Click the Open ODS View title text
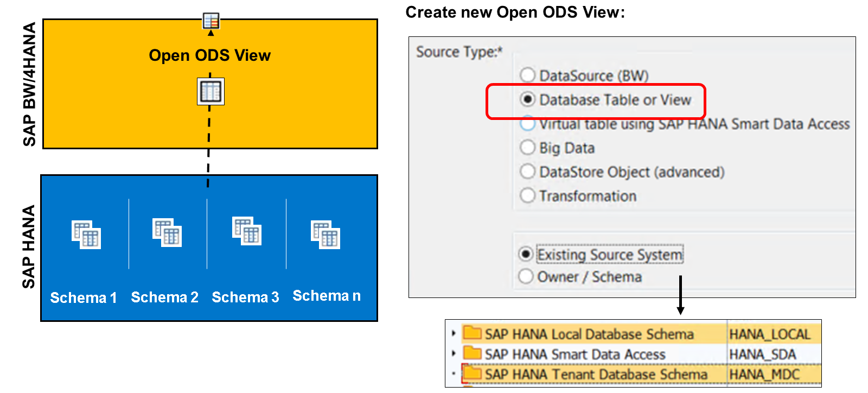The width and height of the screenshot is (868, 393). [210, 55]
